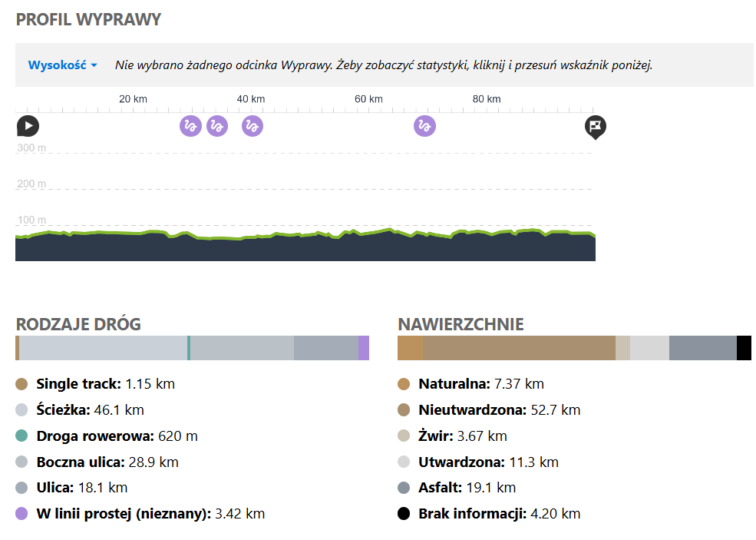
Task: Click the start play marker icon
Action: 28,125
